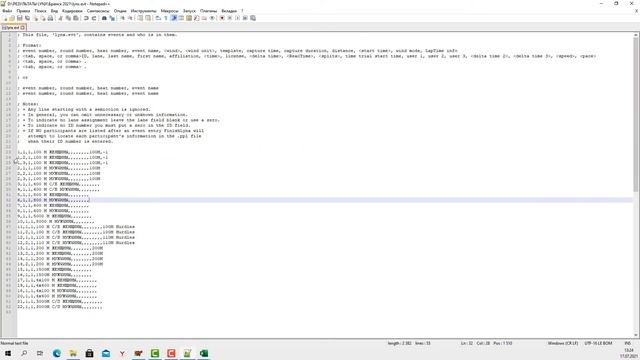Open the Поиск menu
640x360 pixels.
[x=40, y=11]
